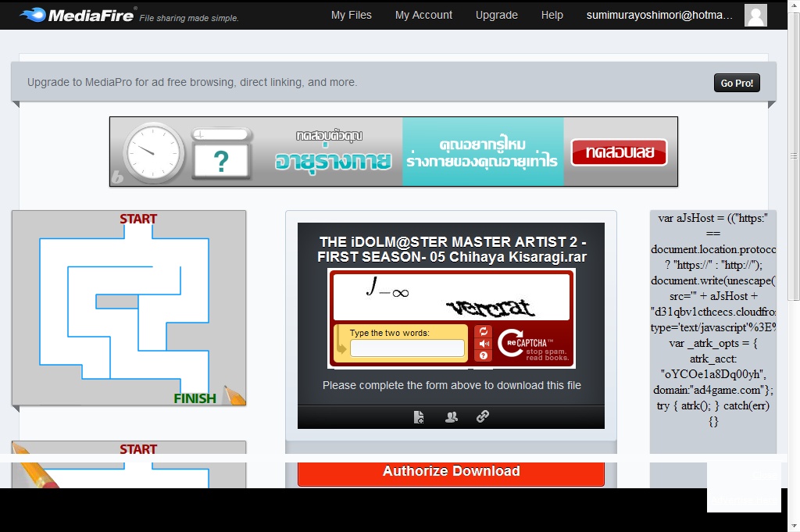Click the share with people icon
Viewport: 800px width, 532px height.
pos(452,416)
